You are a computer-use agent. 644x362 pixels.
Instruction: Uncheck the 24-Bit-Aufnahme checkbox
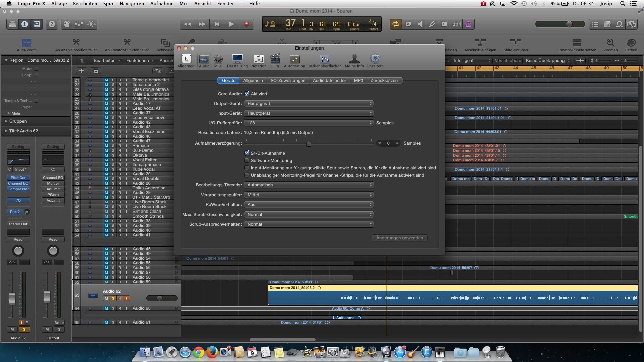(247, 153)
